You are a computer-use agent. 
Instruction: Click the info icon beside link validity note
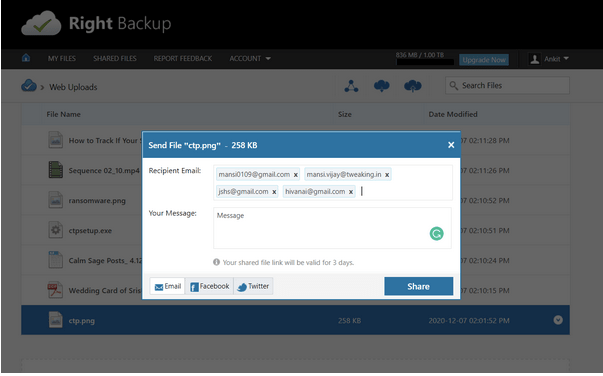coord(217,262)
